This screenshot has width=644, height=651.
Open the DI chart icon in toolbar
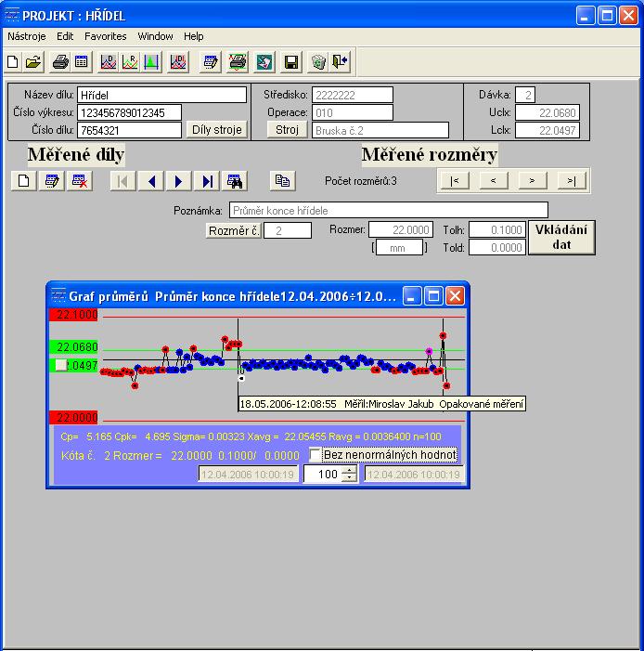[x=178, y=62]
